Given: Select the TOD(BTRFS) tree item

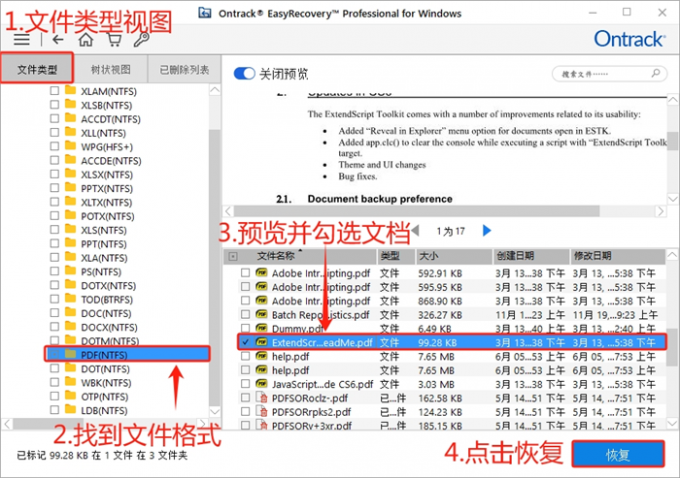Looking at the screenshot, I should (x=107, y=299).
